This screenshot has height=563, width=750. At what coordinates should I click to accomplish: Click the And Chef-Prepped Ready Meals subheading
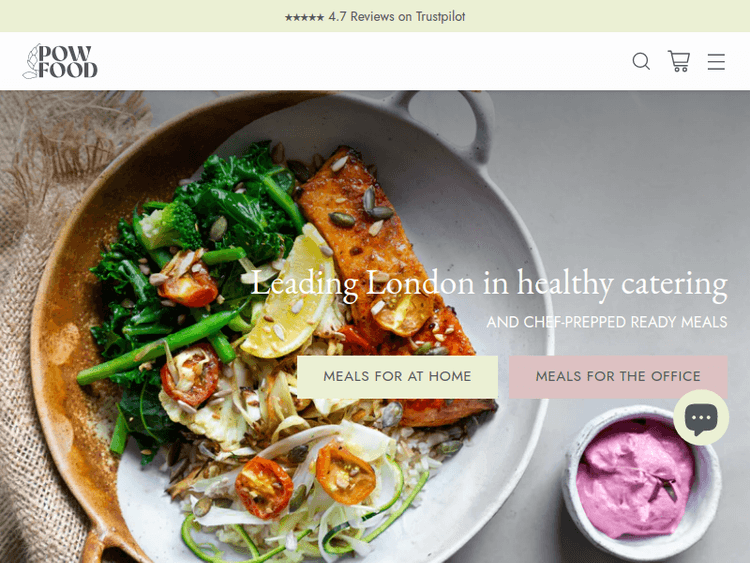pos(607,322)
